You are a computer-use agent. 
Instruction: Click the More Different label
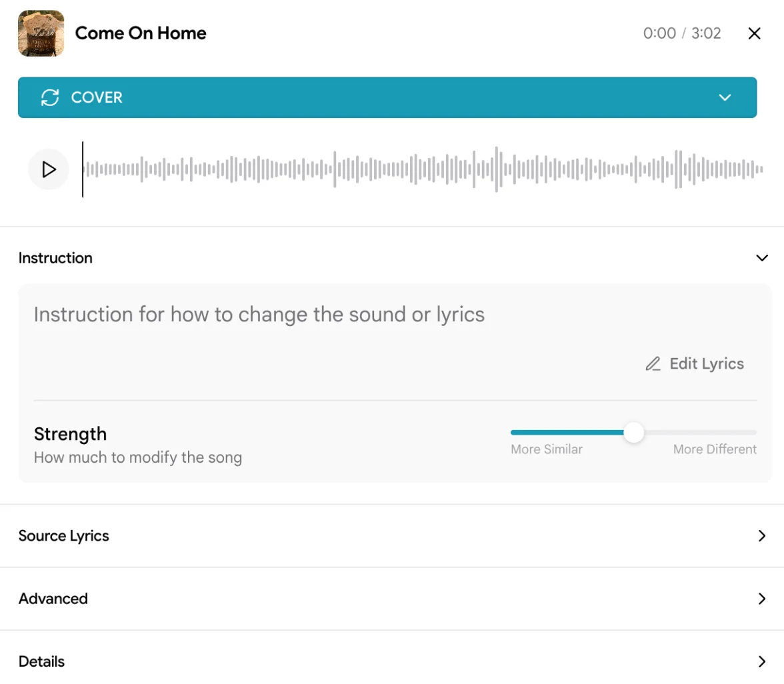pos(715,449)
